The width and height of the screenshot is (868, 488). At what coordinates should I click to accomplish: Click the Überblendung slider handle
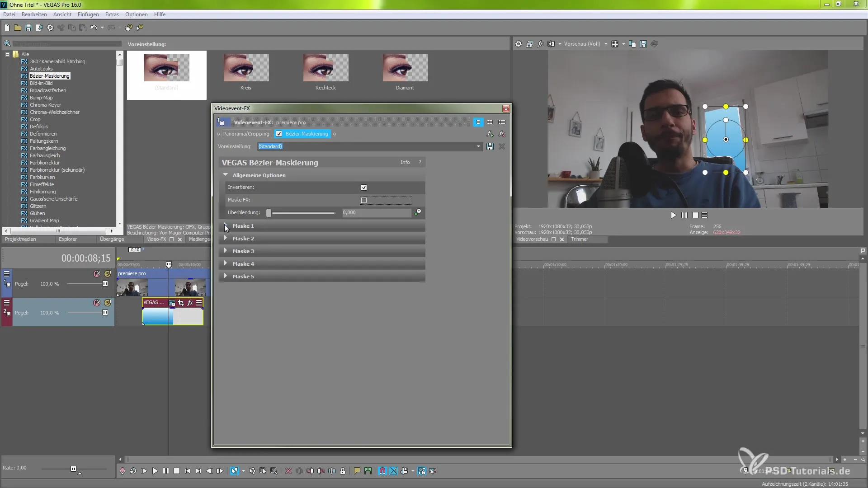269,213
